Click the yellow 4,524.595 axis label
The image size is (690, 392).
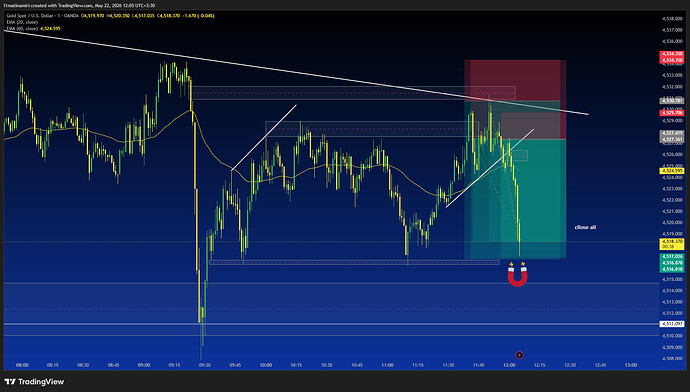point(672,171)
